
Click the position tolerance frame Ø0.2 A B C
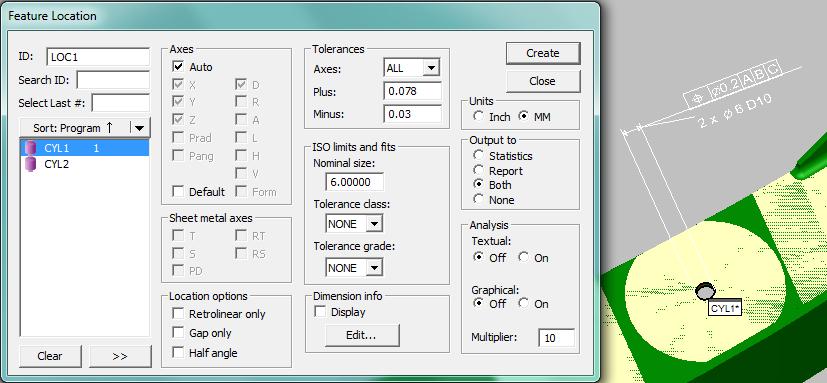(x=733, y=84)
